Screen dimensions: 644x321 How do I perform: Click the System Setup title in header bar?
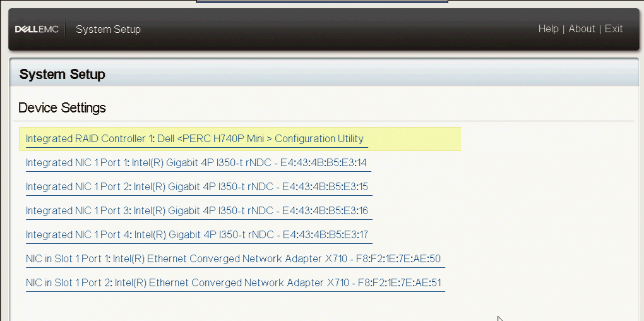click(x=108, y=30)
